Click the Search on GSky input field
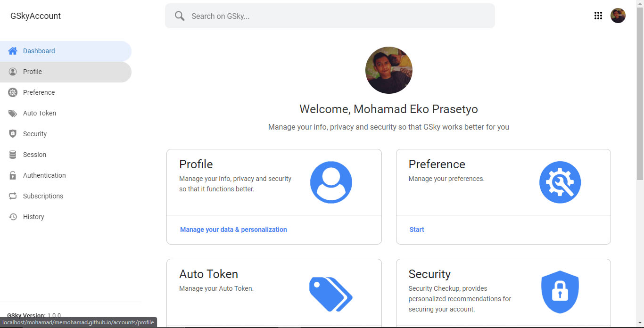 click(x=339, y=16)
